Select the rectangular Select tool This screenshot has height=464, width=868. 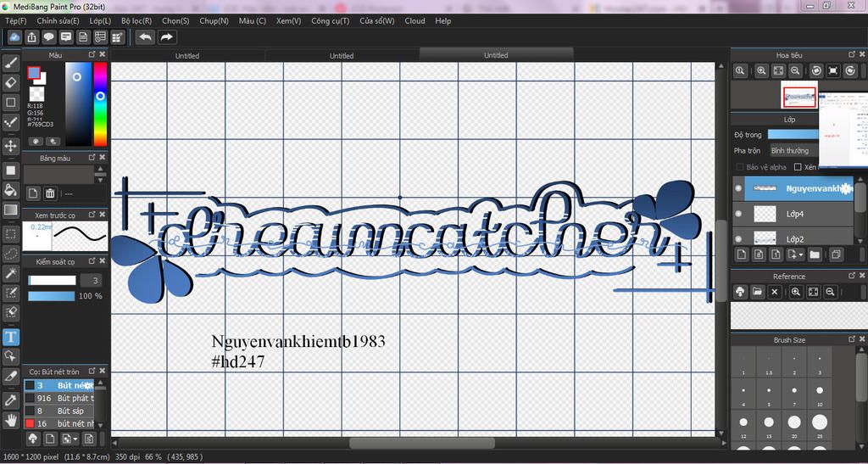click(11, 234)
